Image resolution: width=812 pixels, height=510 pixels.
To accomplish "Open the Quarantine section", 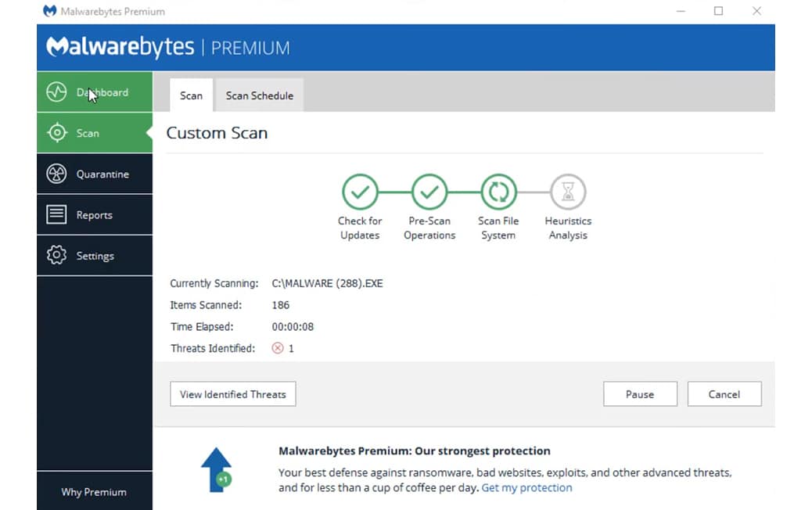I will coord(95,174).
